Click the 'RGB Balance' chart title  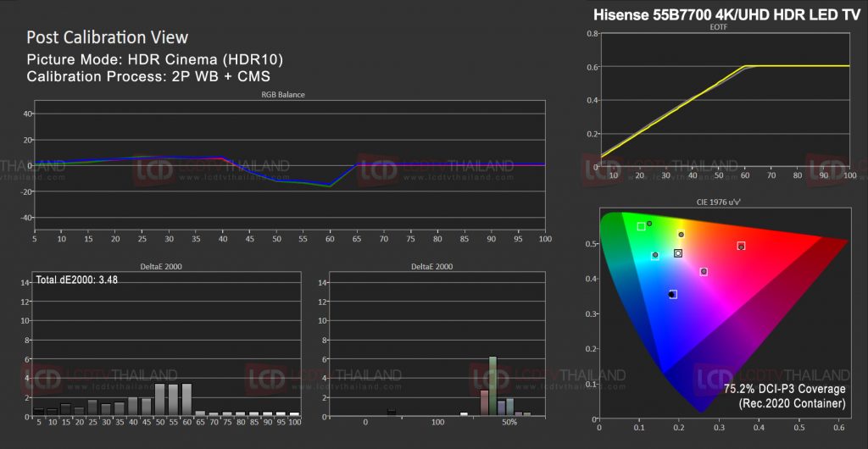283,95
